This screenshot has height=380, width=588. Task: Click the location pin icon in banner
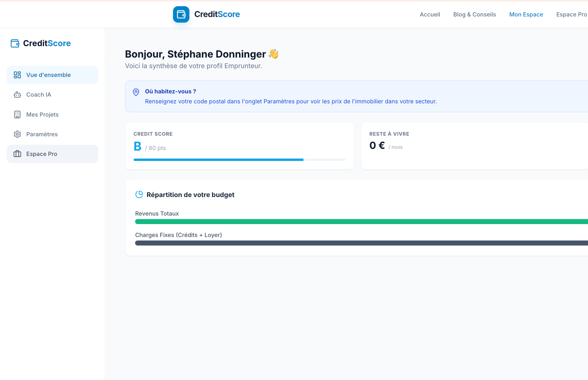(136, 92)
